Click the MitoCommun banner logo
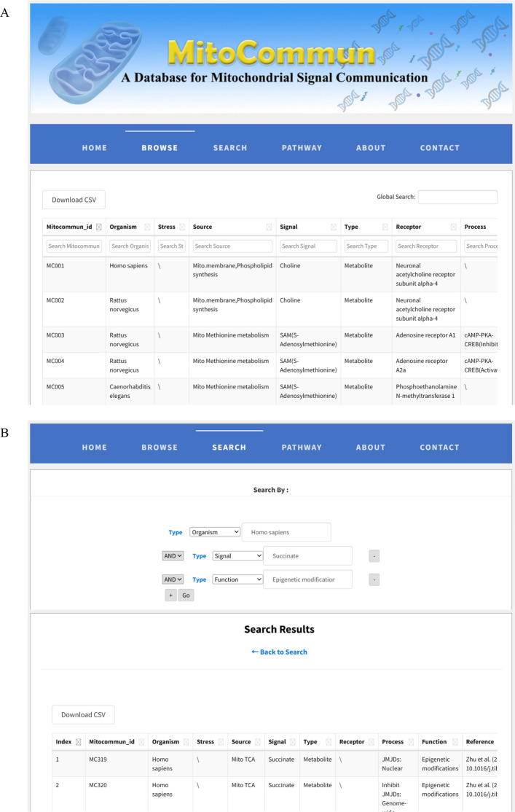This screenshot has height=812, width=515. tap(271, 52)
